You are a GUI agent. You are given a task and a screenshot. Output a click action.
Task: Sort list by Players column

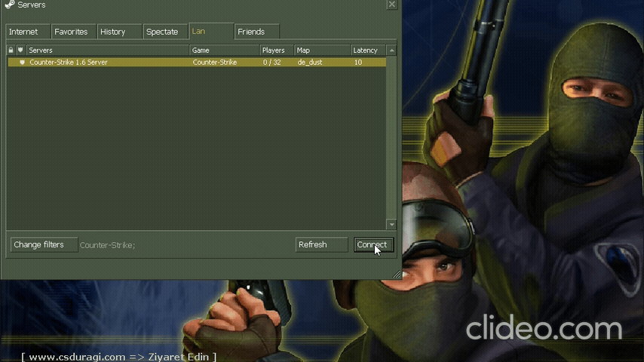277,50
